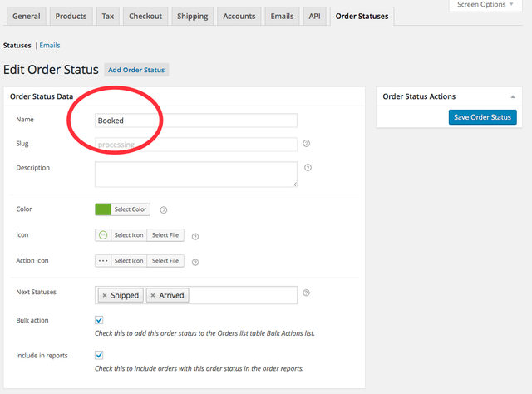Toggle the Bulk action checkbox
Screen dimensions: 532x394
(99, 320)
